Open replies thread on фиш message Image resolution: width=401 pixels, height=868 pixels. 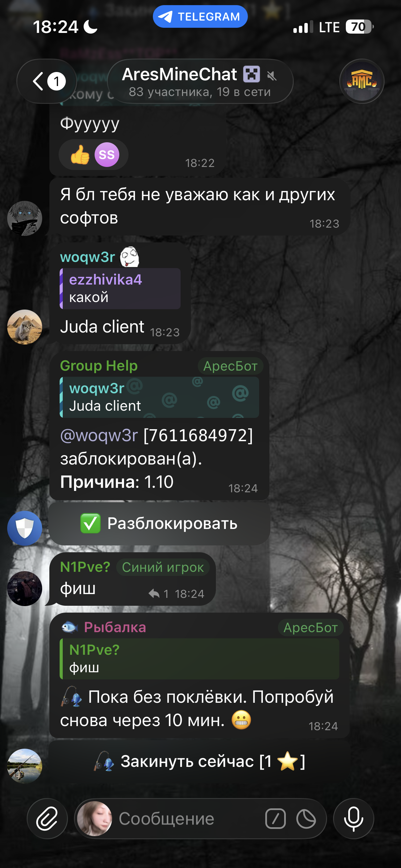point(159,593)
